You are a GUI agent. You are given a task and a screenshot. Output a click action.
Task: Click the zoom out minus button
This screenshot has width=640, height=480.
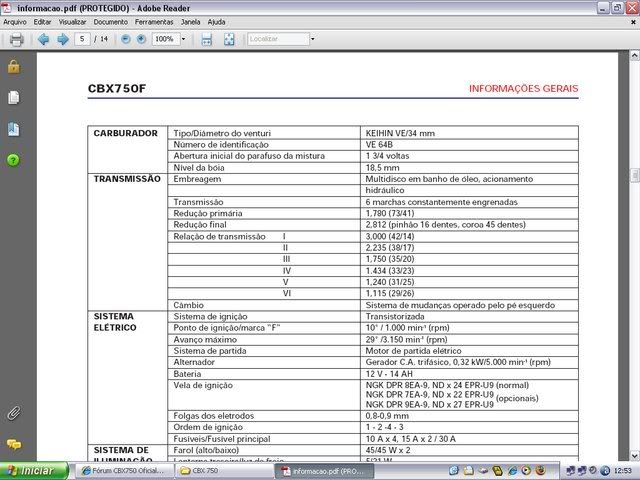click(x=126, y=39)
